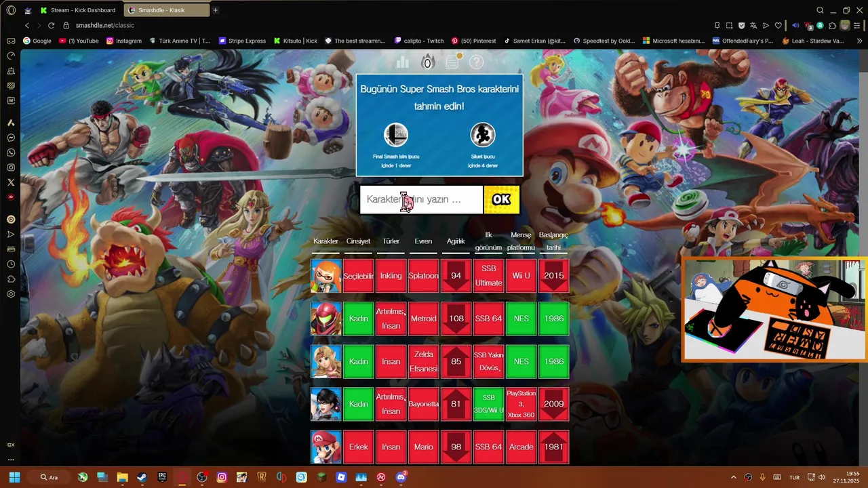Select the Bayonetta character thumbnail
The image size is (868, 488).
(325, 404)
